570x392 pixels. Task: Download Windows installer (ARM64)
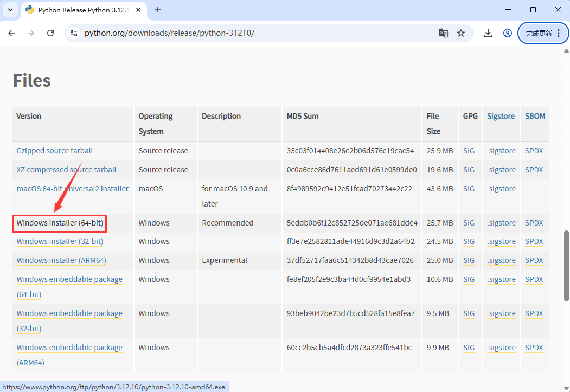[61, 260]
